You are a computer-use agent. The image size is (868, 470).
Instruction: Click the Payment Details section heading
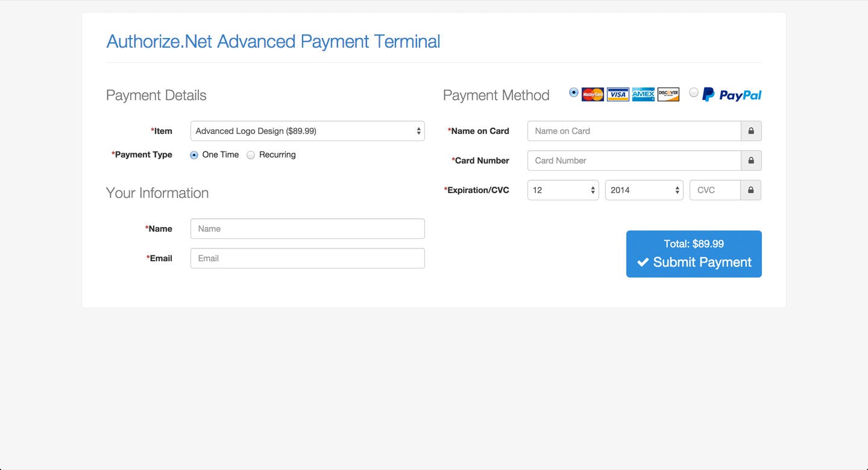coord(156,95)
